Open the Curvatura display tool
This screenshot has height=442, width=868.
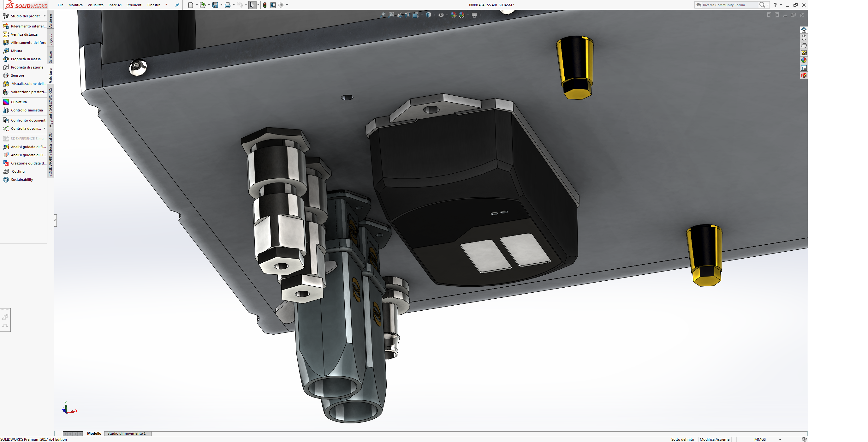15,102
